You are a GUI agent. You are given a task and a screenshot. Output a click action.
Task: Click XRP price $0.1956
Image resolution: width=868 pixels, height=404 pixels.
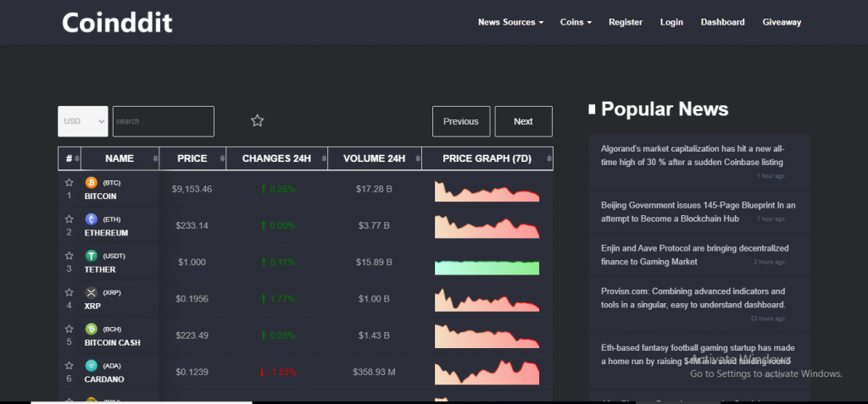pyautogui.click(x=192, y=299)
